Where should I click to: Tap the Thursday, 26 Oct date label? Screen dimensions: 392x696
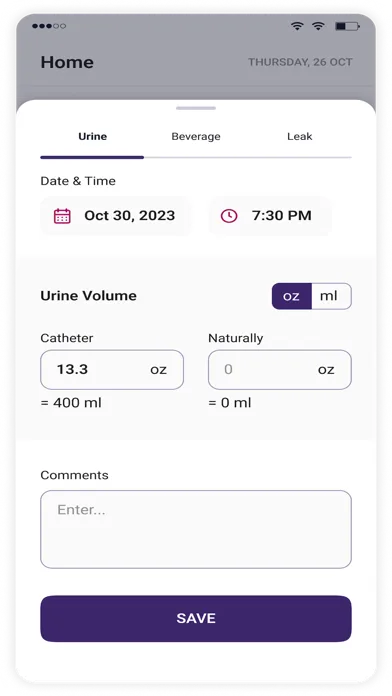coord(300,62)
